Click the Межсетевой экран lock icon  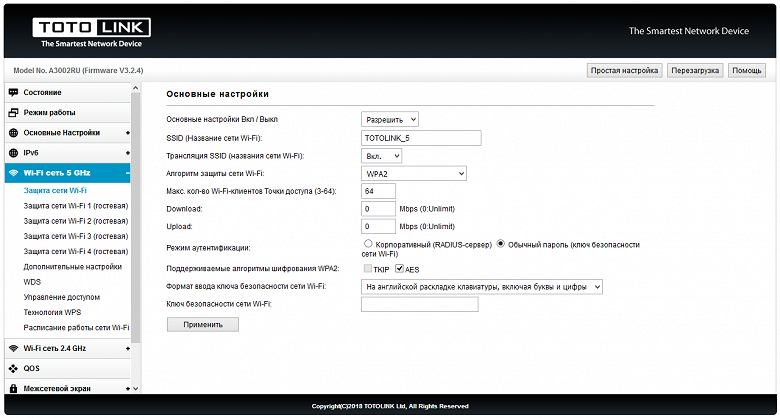coord(13,388)
